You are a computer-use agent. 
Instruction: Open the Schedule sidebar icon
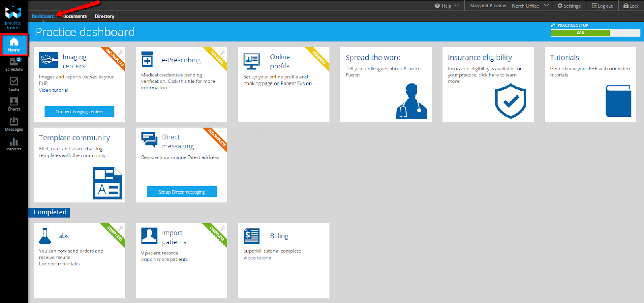tap(14, 64)
